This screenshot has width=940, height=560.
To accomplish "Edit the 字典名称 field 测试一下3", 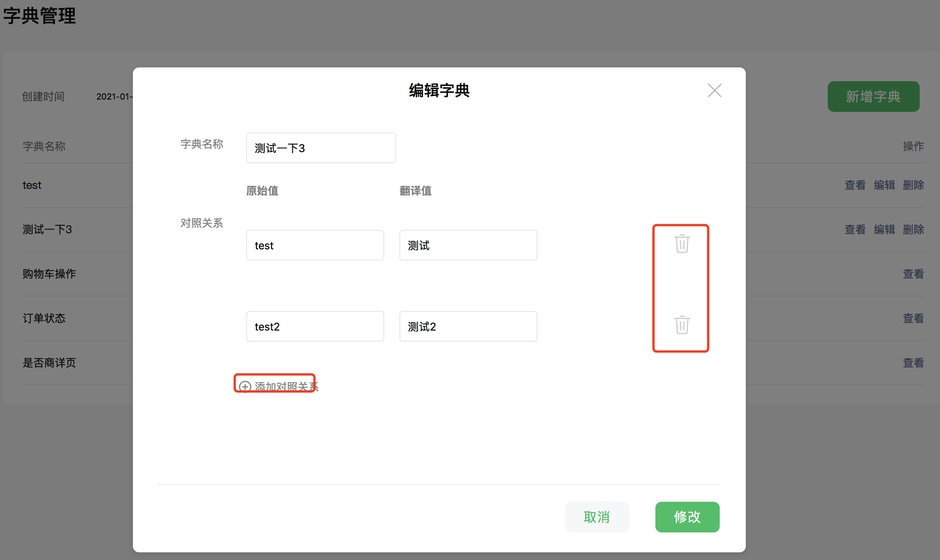I will pyautogui.click(x=321, y=148).
